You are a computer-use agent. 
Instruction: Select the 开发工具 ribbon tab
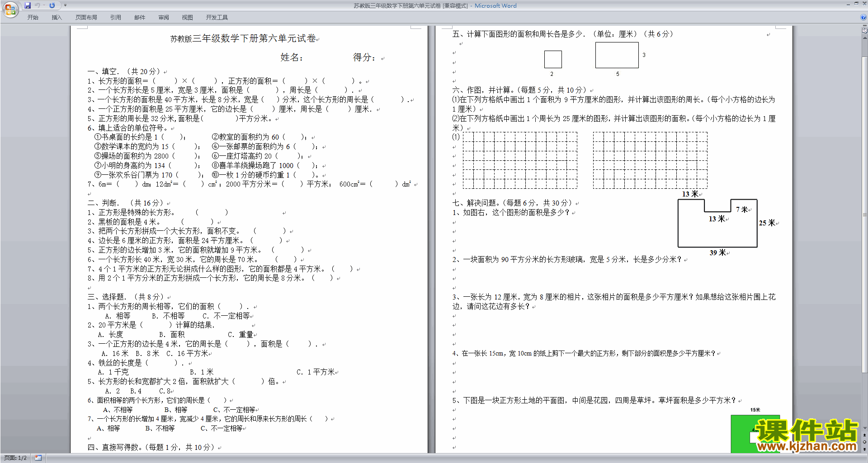tap(217, 18)
